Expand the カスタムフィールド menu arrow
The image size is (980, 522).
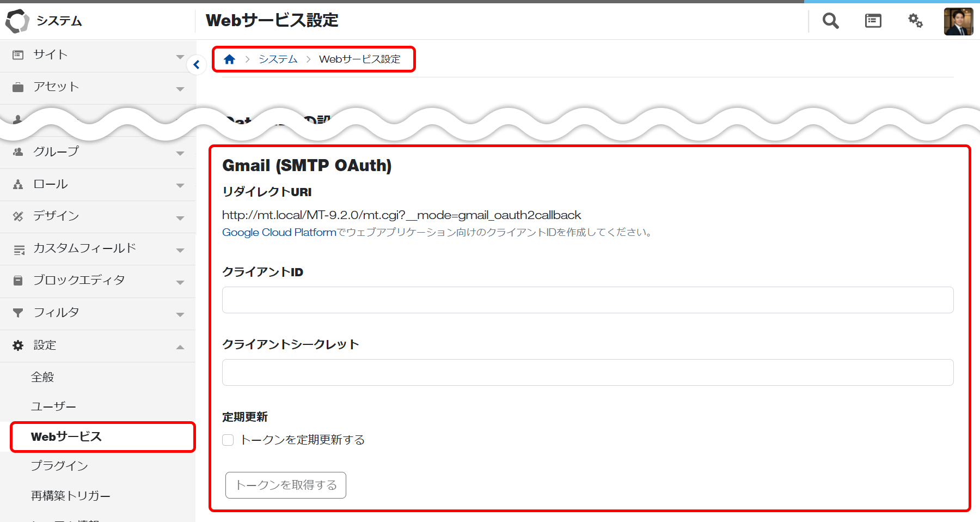(180, 251)
